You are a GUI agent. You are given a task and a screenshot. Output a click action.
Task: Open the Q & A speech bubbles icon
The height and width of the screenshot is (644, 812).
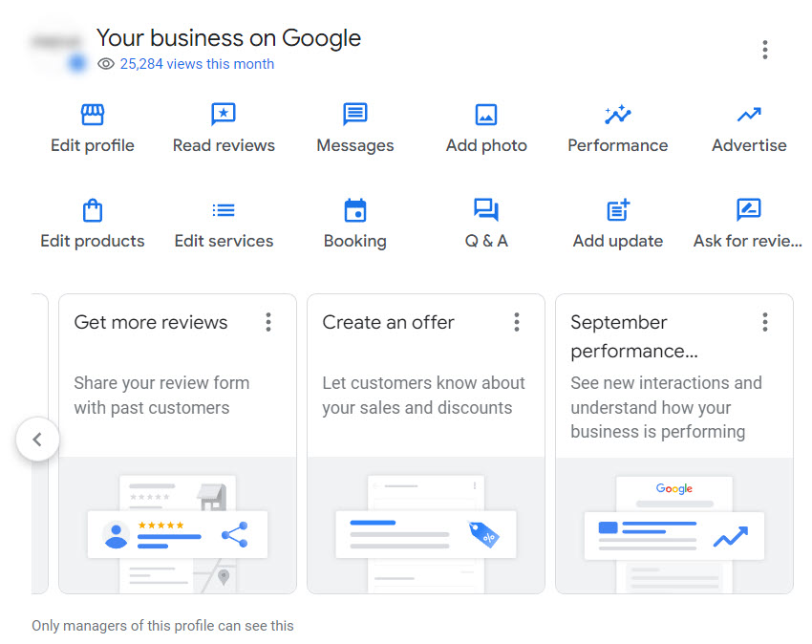486,210
